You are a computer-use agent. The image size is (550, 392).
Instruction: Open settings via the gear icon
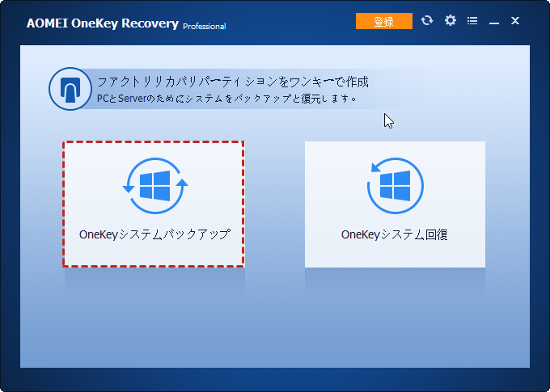(x=450, y=21)
